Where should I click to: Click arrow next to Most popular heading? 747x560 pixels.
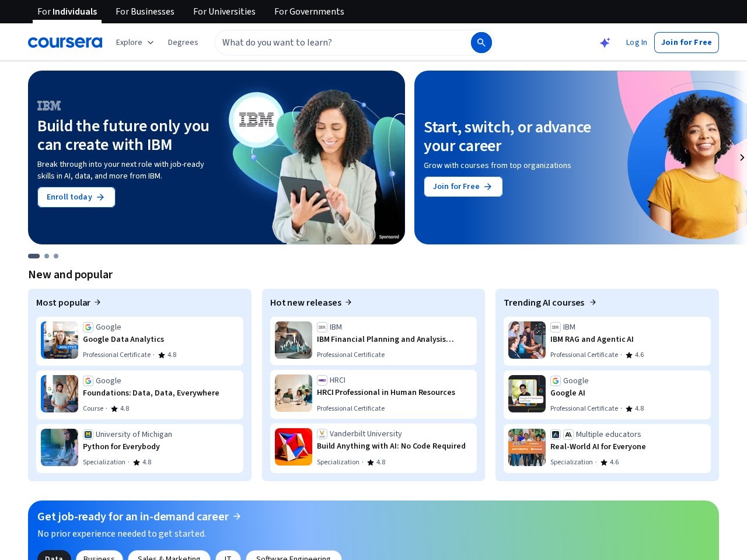(x=97, y=302)
